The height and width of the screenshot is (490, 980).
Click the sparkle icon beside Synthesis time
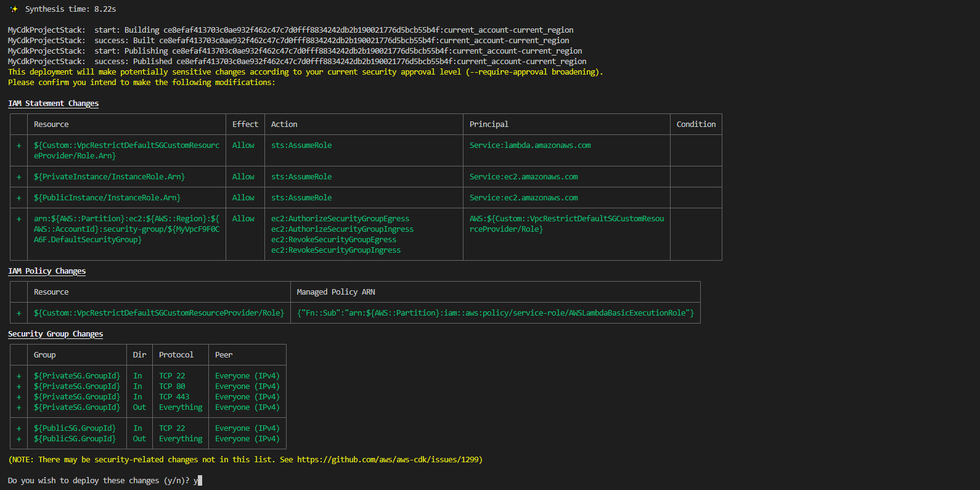(14, 9)
